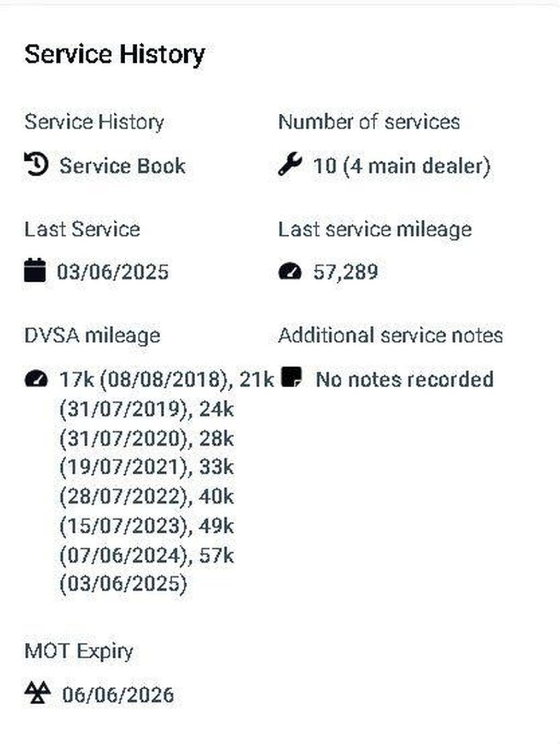Click the Additional service notes label
The width and height of the screenshot is (560, 744).
pos(390,336)
